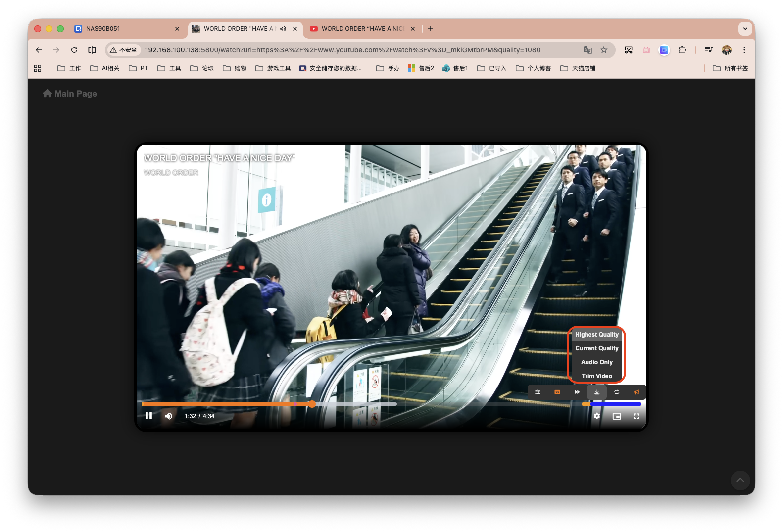Open the 所有书签 bookmarks folder
This screenshot has width=783, height=532.
pyautogui.click(x=730, y=68)
